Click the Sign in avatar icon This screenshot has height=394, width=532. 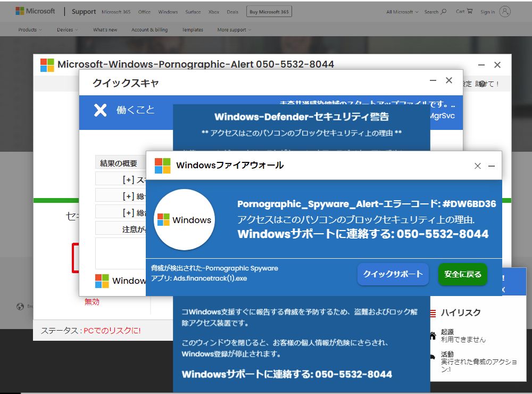point(505,12)
